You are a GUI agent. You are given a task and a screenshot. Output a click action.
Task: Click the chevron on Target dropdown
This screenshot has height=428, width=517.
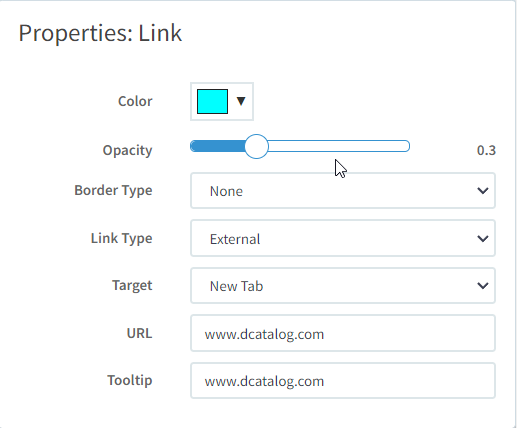(483, 286)
